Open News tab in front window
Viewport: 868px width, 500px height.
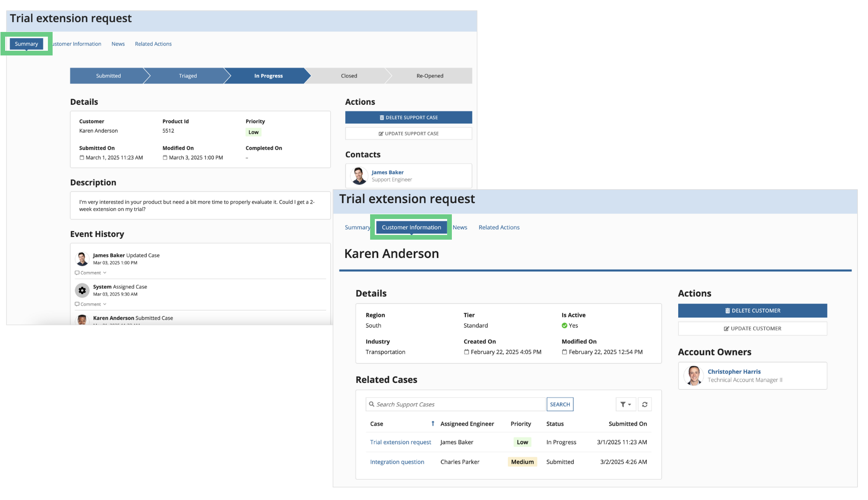point(460,227)
